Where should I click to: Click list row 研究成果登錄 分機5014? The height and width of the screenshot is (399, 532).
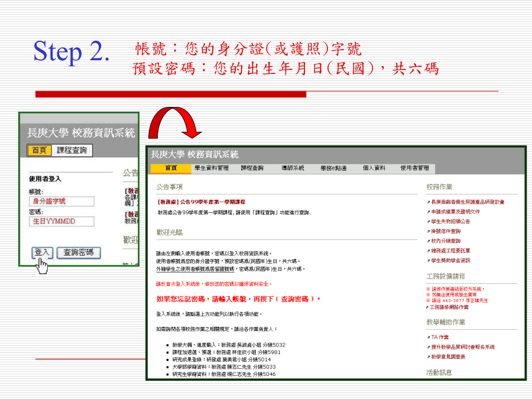(222, 359)
